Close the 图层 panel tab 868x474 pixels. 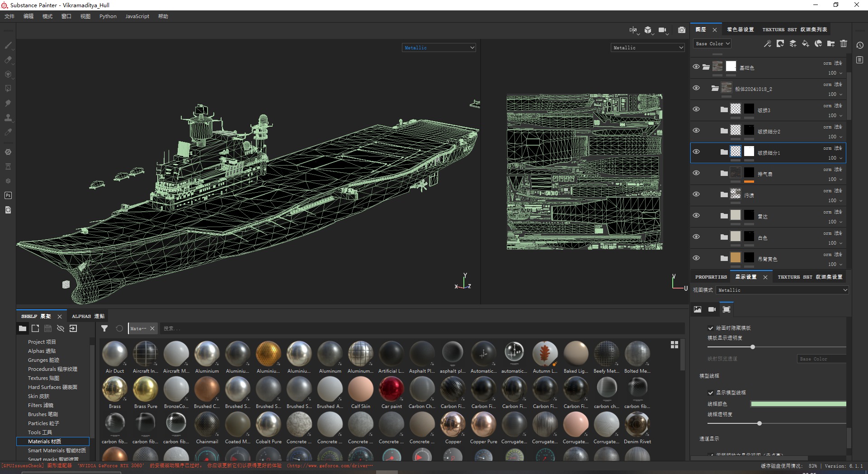715,30
